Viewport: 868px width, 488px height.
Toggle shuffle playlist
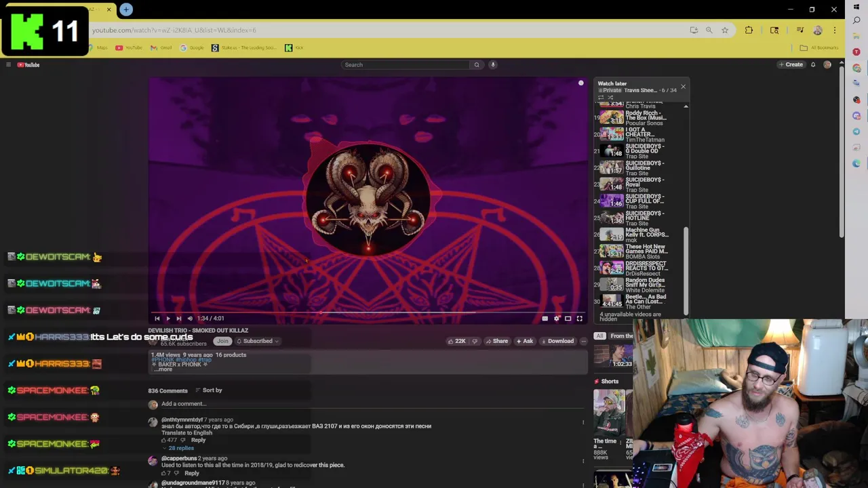pyautogui.click(x=610, y=98)
